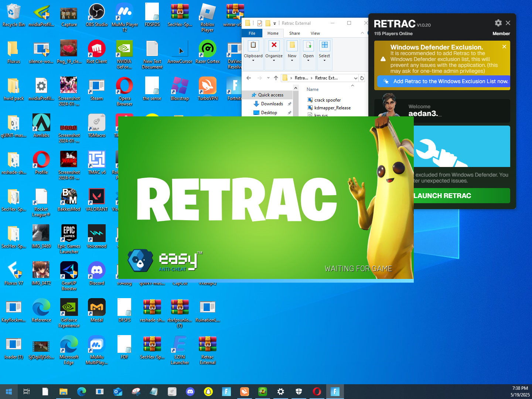
Task: Sort files by the Name column header
Action: coord(313,89)
